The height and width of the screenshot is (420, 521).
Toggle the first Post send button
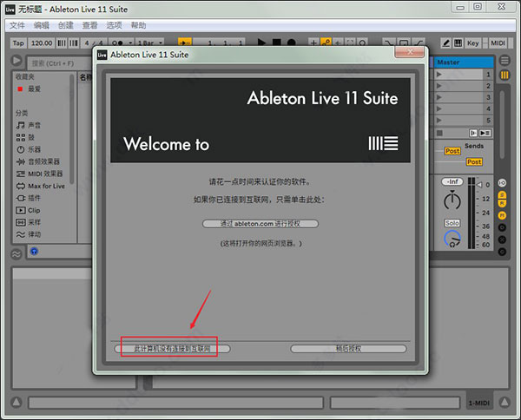point(452,151)
